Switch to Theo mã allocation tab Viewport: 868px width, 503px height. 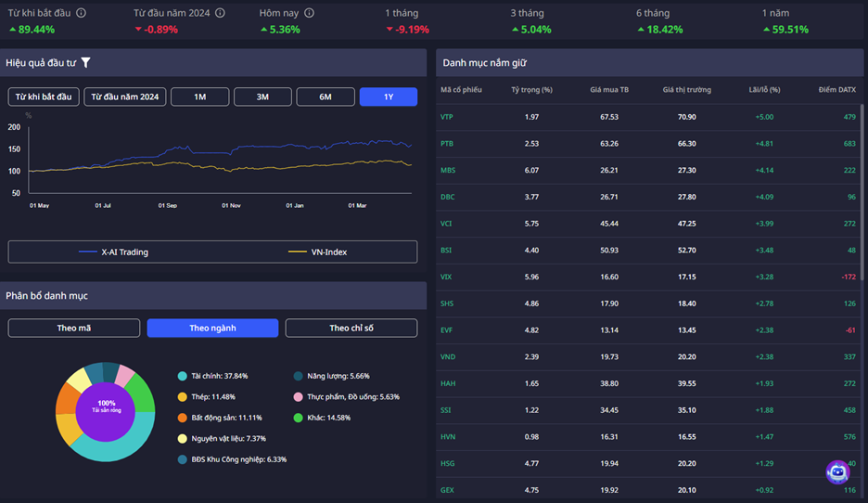[x=74, y=328]
